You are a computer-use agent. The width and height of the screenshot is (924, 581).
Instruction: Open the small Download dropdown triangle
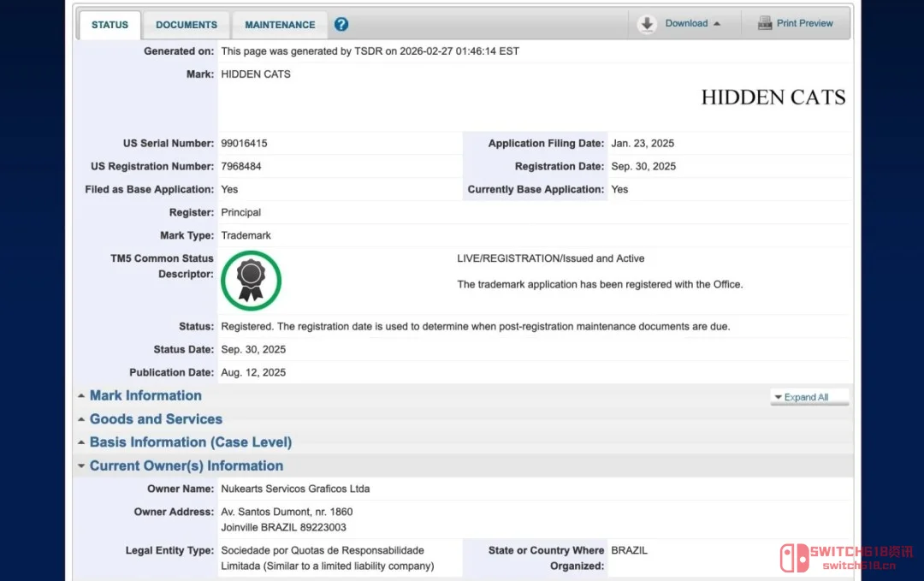pyautogui.click(x=717, y=24)
